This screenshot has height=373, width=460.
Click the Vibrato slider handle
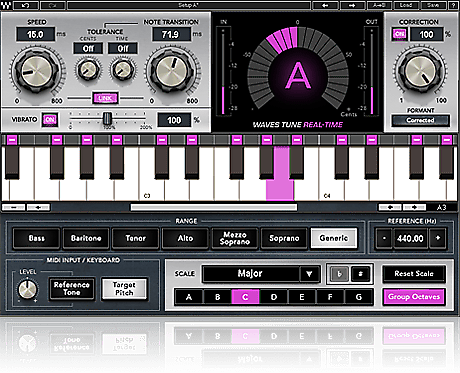point(107,118)
